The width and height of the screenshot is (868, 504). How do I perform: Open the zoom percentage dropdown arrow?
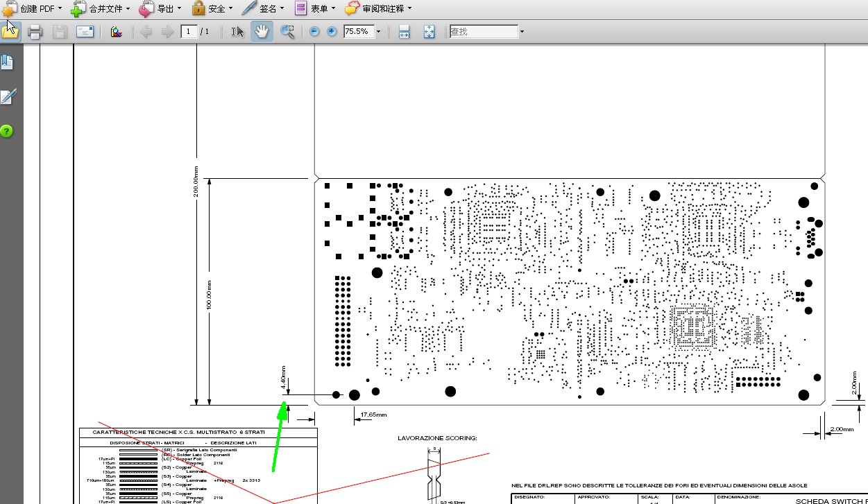[x=378, y=32]
